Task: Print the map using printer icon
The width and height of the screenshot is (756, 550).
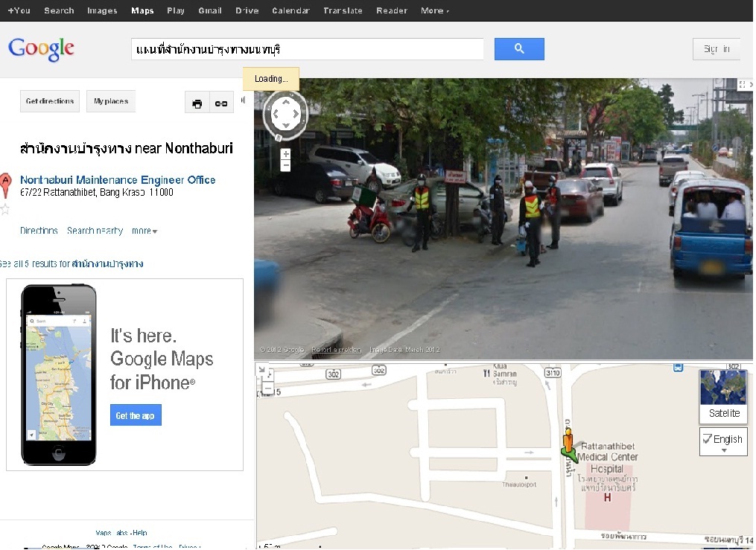Action: (197, 103)
